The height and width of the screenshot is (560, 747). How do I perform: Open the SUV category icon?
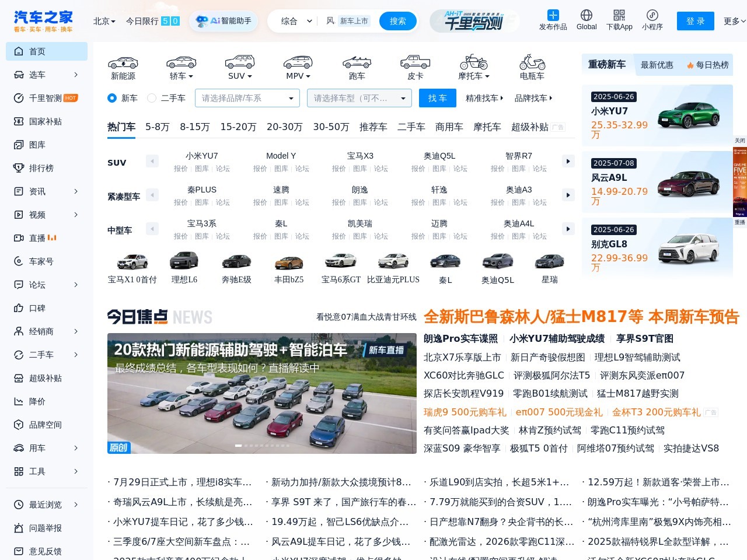[x=239, y=65]
